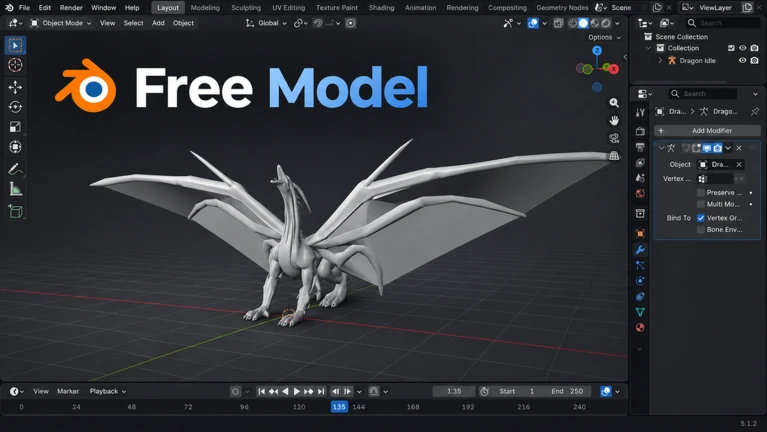Open the Render menu

pyautogui.click(x=71, y=8)
